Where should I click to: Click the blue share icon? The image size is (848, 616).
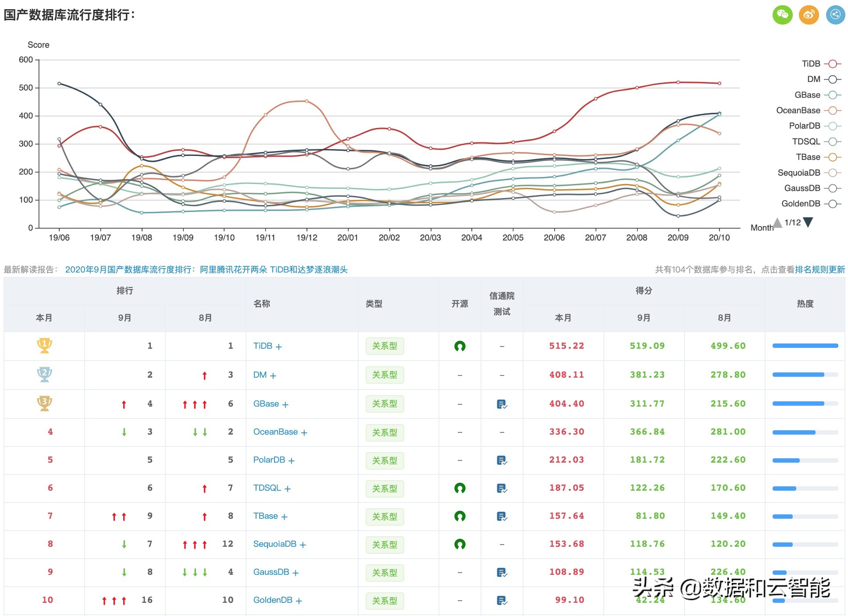click(x=836, y=14)
